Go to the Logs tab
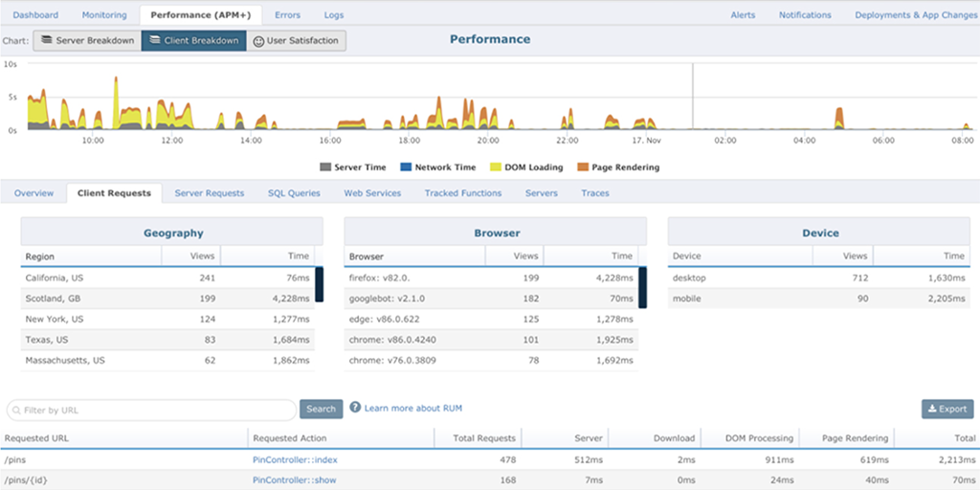 tap(334, 15)
